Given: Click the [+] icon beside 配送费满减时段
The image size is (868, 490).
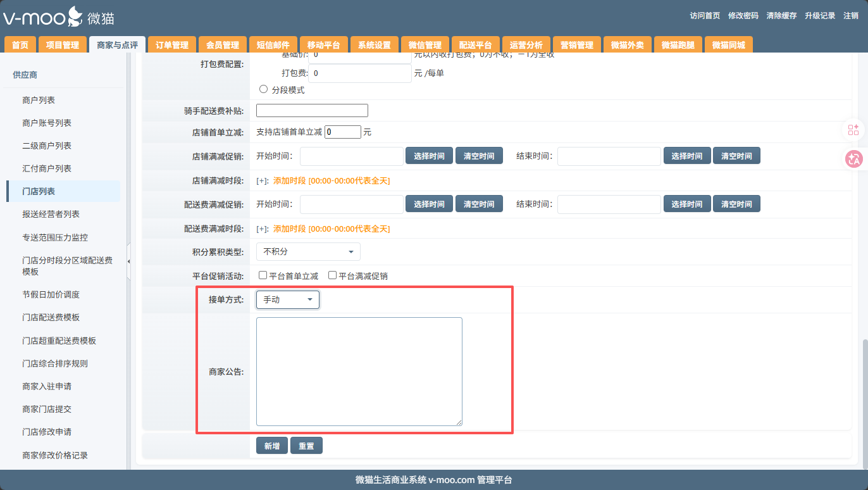Looking at the screenshot, I should [x=262, y=229].
